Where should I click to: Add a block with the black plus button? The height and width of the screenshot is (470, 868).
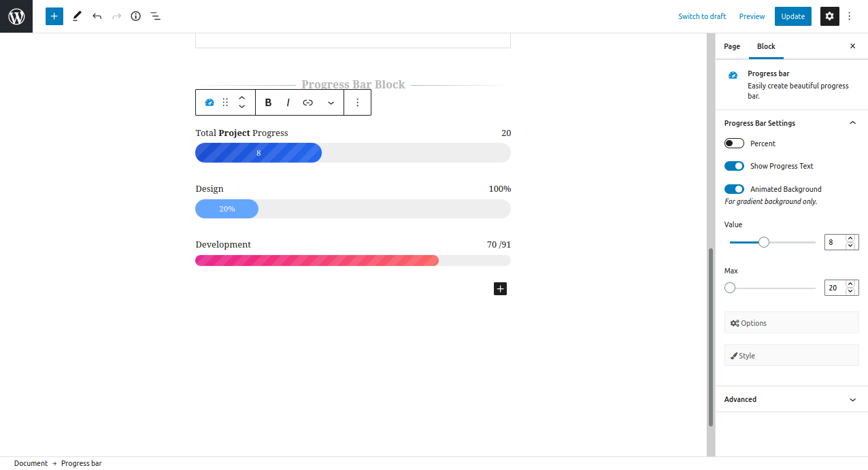[x=500, y=289]
